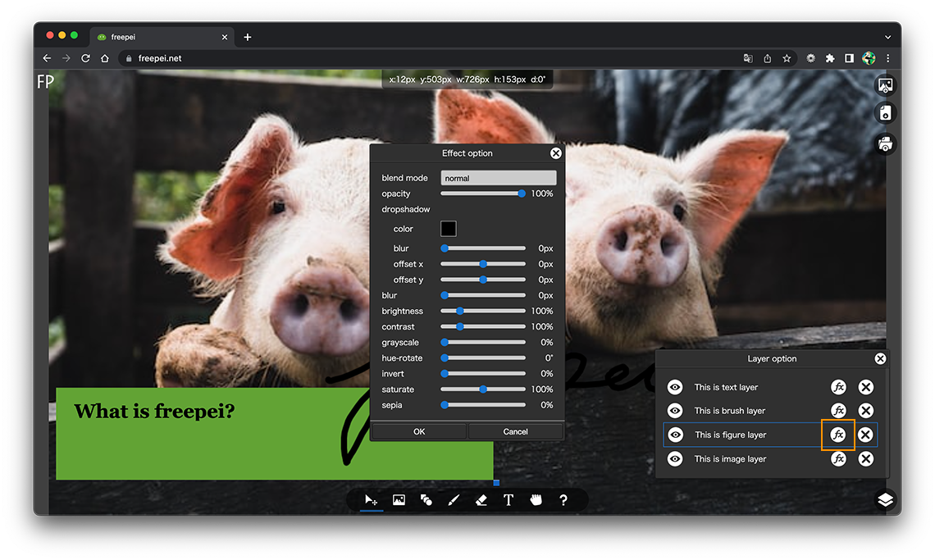Close the freepei browser tab
This screenshot has height=560, width=935.
click(224, 37)
